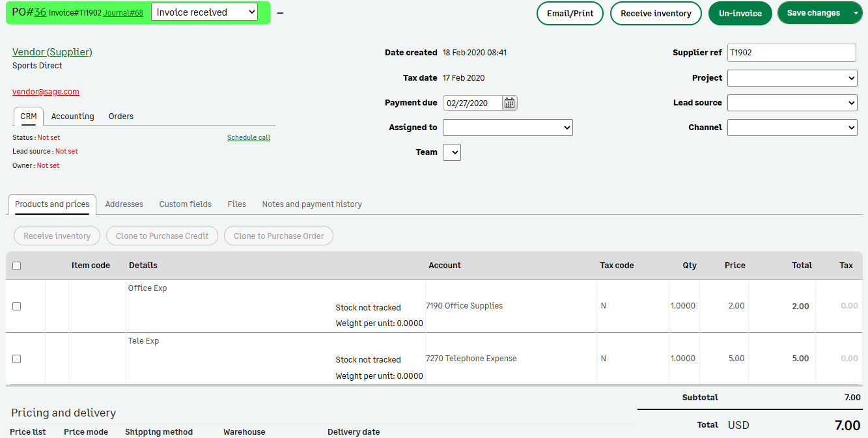Open the Custom fields tab

(186, 204)
